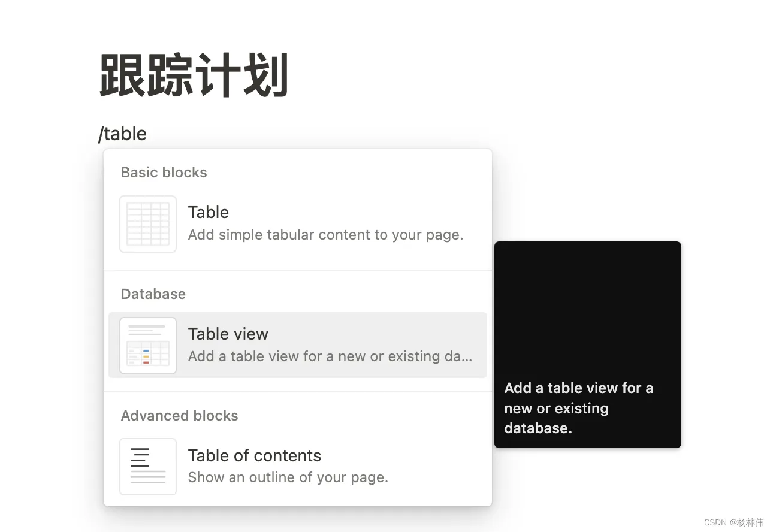Viewport: 773px width, 532px height.
Task: Insert a "Table of contents" block
Action: [x=298, y=467]
